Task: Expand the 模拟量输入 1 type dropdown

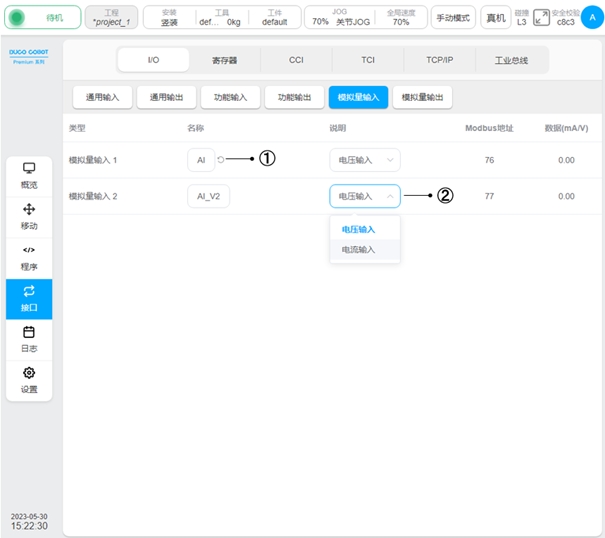Action: (364, 160)
